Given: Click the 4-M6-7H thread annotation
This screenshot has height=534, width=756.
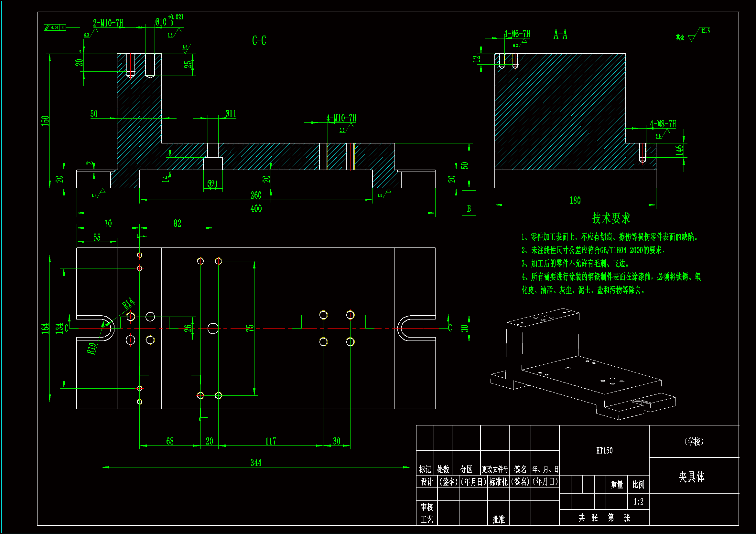Looking at the screenshot, I should (x=517, y=34).
